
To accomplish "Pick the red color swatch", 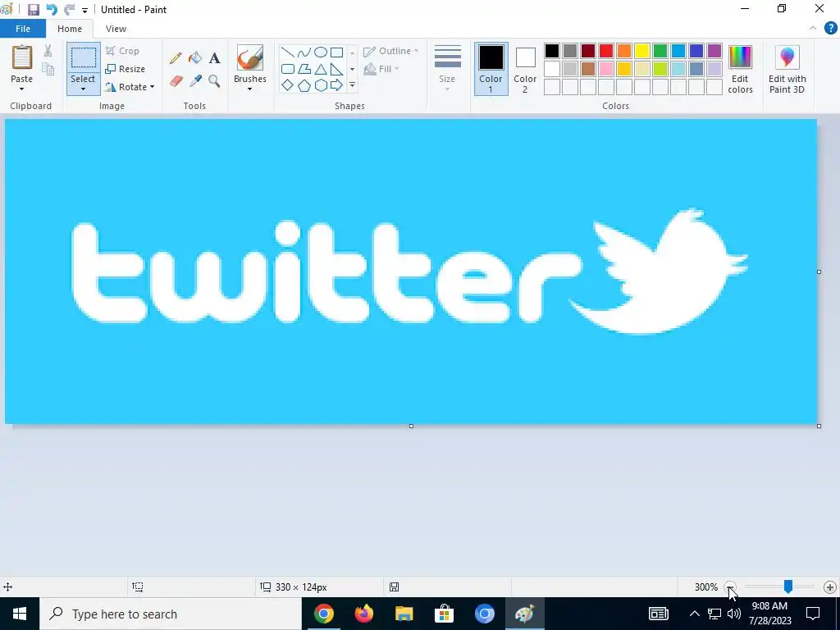I will coord(606,51).
